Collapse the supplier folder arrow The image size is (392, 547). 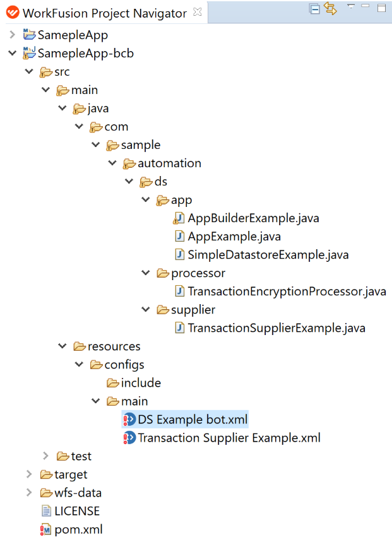point(146,309)
